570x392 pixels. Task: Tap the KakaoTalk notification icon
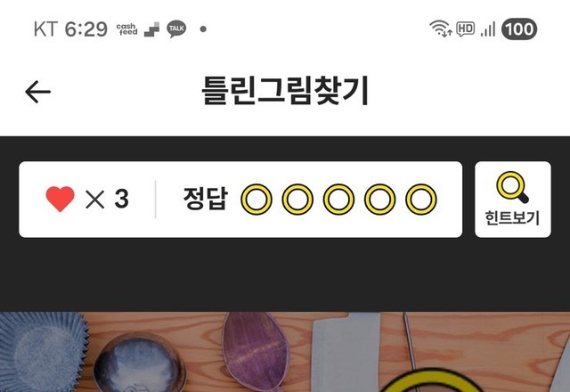(x=176, y=29)
